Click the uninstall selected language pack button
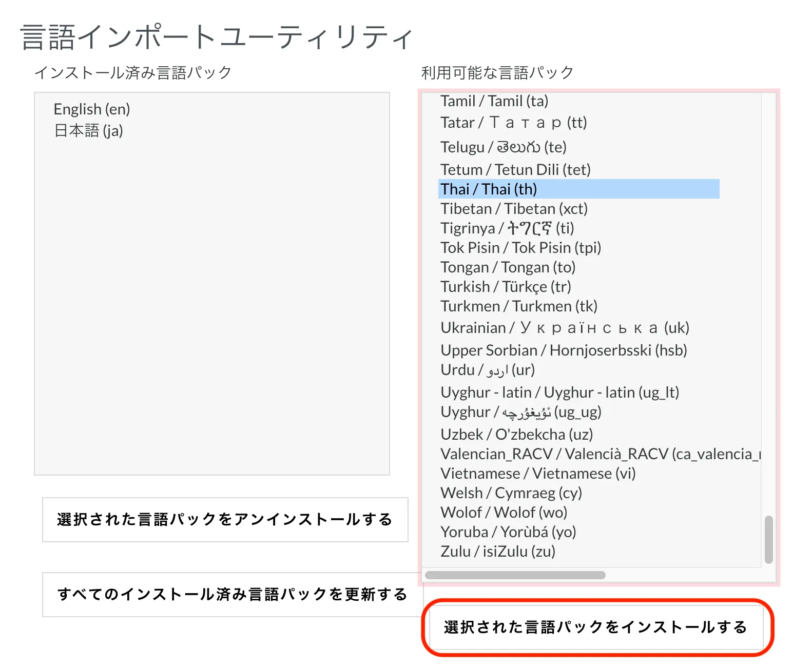The width and height of the screenshot is (812, 668). pos(225,519)
